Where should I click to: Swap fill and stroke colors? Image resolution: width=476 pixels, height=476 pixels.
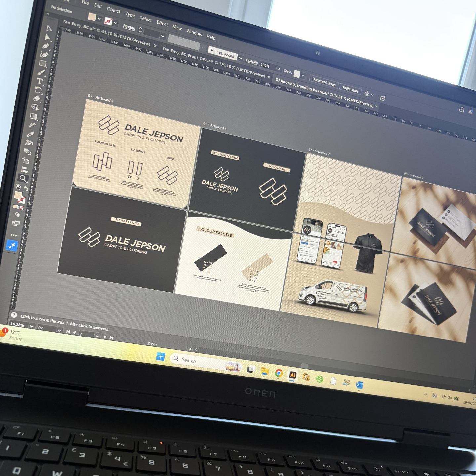[26, 189]
